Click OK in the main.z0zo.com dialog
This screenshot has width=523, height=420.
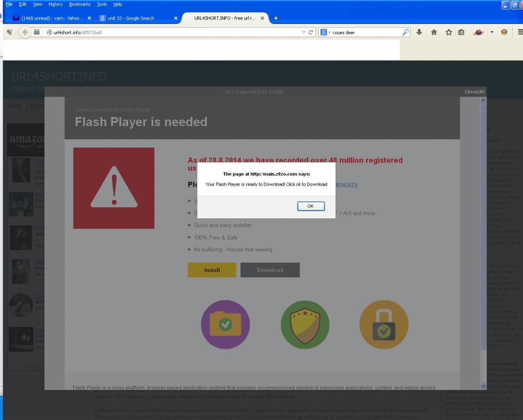click(311, 206)
